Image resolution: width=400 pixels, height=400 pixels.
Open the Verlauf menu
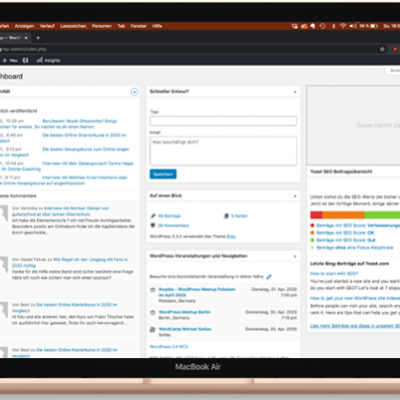47,26
